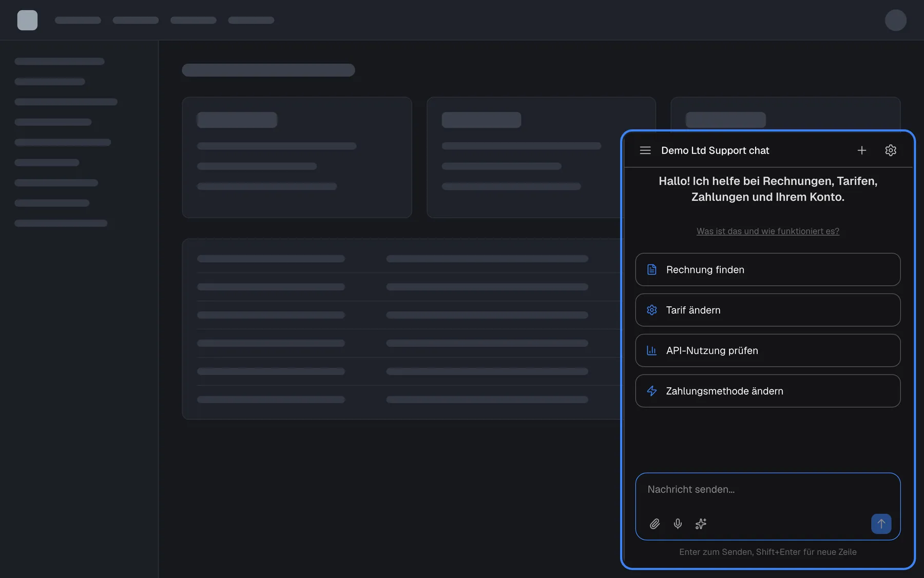Click the app logo square in header
Viewport: 924px width, 578px height.
[27, 20]
